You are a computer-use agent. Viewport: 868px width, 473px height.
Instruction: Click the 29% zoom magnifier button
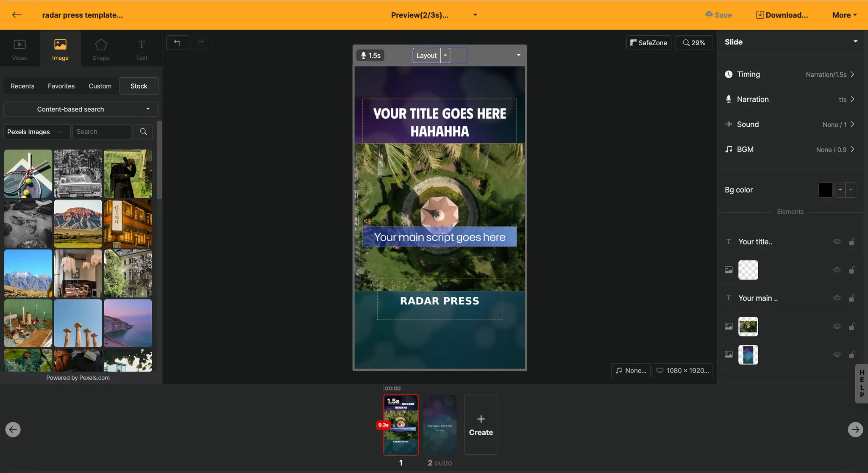[x=693, y=42]
